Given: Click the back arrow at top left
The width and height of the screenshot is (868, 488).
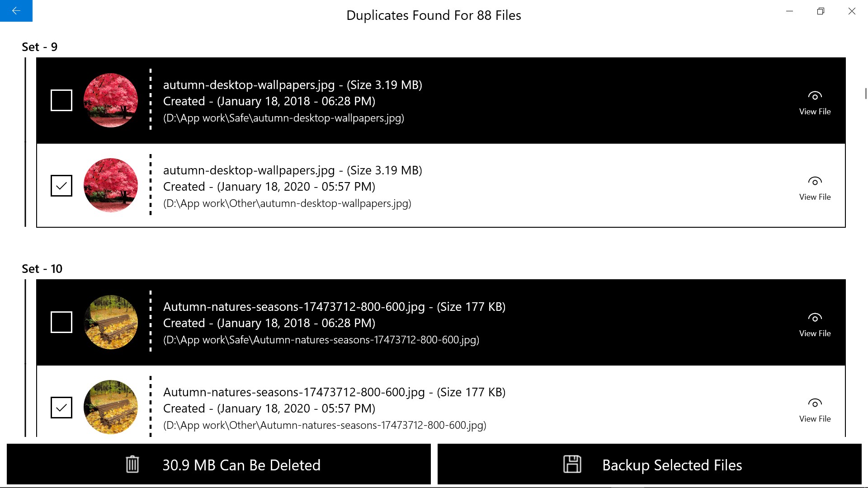Looking at the screenshot, I should pyautogui.click(x=16, y=11).
